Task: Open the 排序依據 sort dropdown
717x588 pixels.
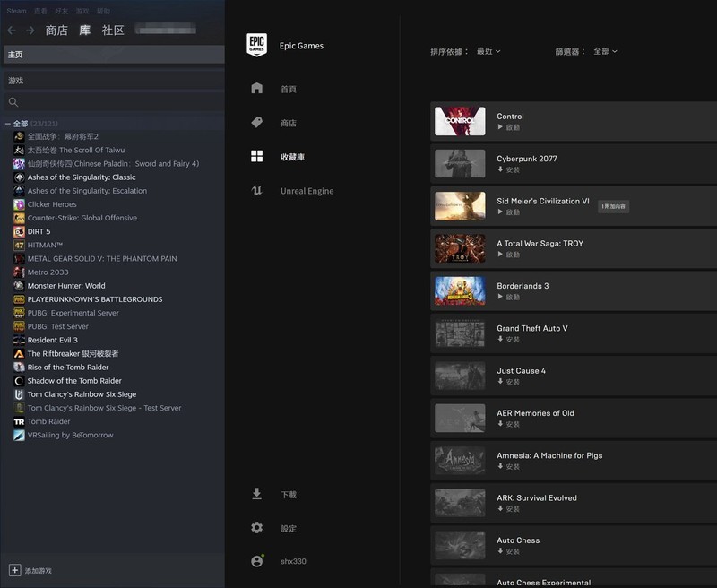Action: click(x=488, y=51)
